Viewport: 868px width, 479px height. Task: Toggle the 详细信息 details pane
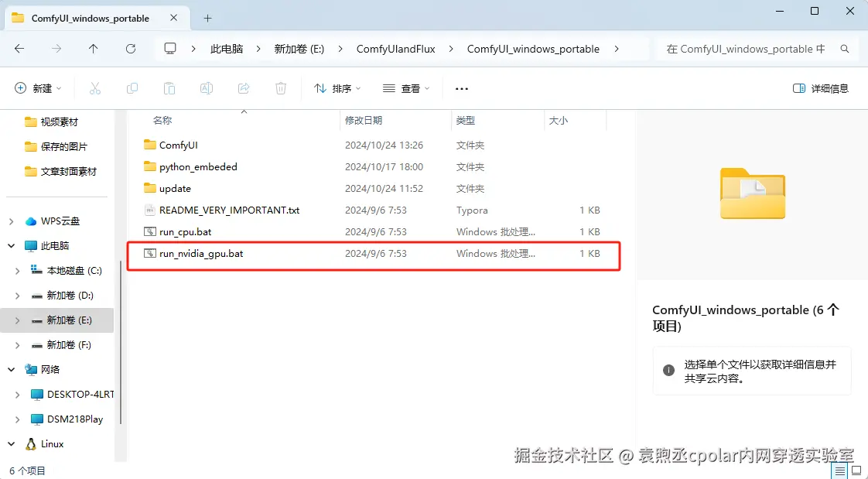point(820,88)
